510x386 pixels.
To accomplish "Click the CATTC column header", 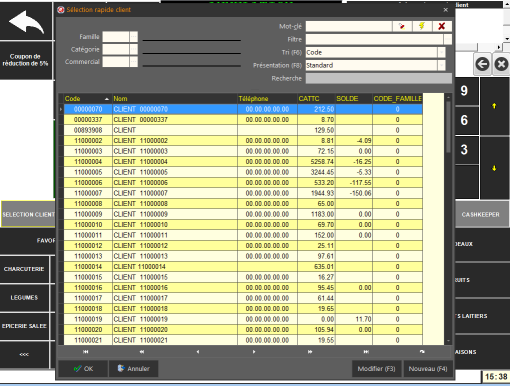I will [316, 99].
